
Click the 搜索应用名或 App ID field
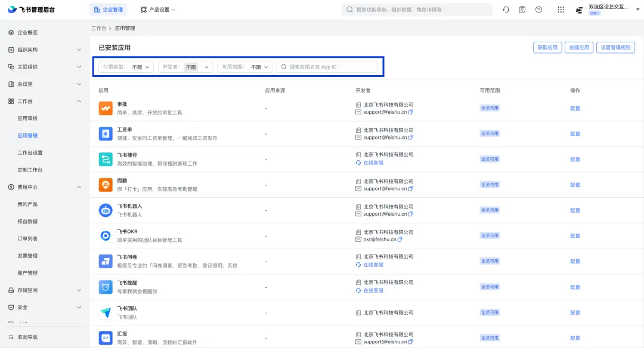331,67
